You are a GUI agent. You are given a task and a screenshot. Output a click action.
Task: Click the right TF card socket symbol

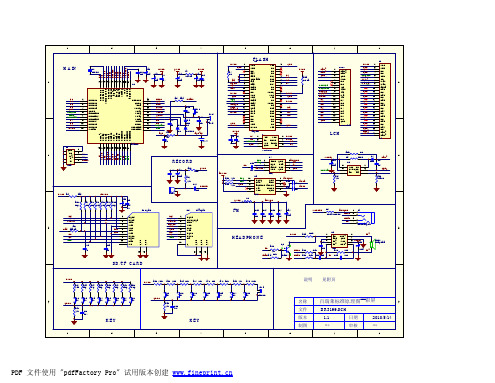(199, 230)
